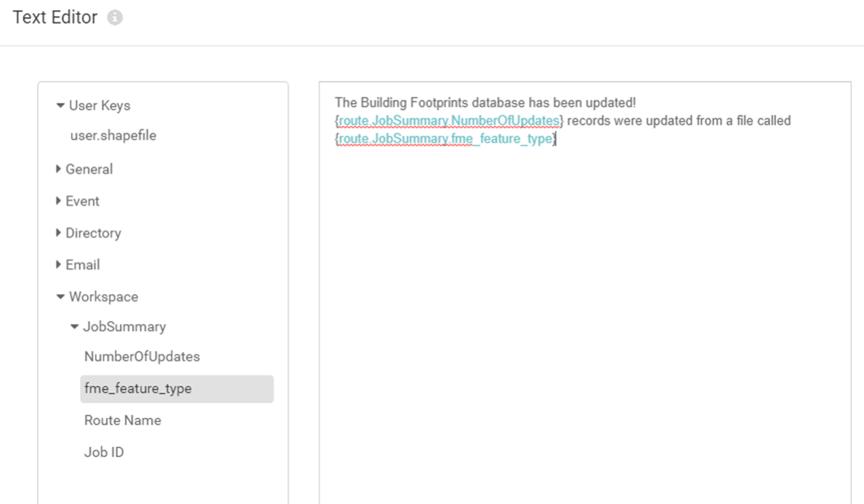Click the General category label
Viewport: 864px width, 504px height.
coord(89,169)
